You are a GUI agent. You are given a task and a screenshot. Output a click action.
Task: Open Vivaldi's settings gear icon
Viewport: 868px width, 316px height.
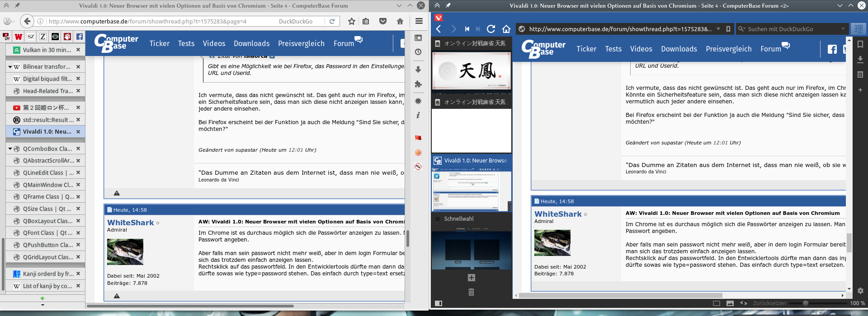tap(860, 291)
